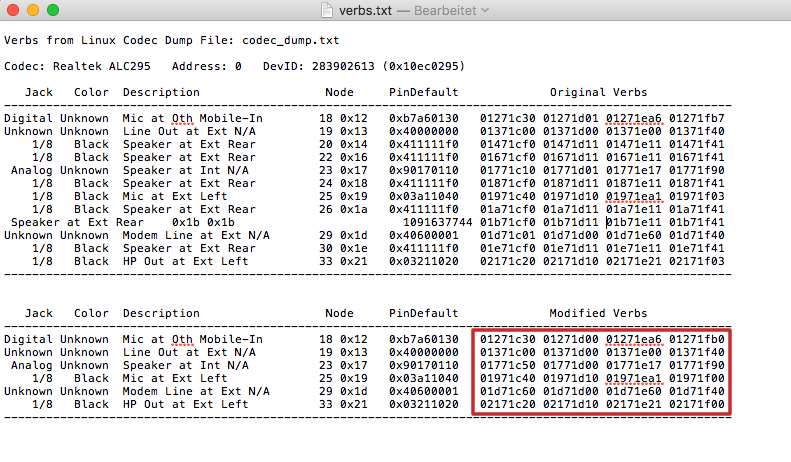This screenshot has width=791, height=462.
Task: Click DevID value 283902613
Action: (x=343, y=66)
